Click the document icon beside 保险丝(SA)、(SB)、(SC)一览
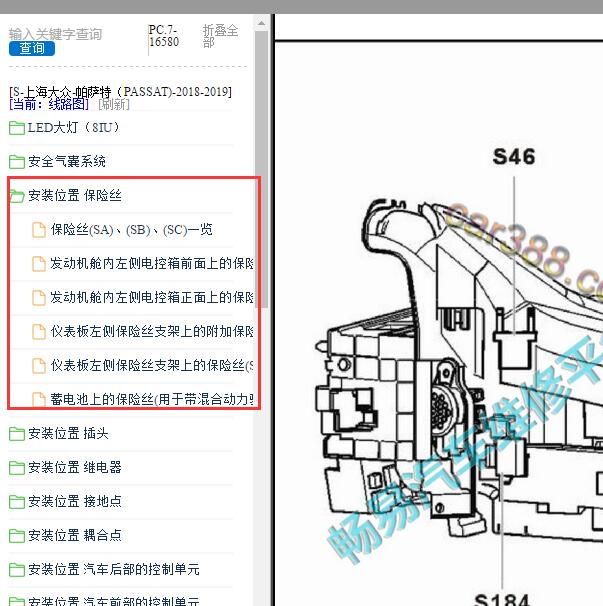This screenshot has width=603, height=606. pyautogui.click(x=39, y=230)
